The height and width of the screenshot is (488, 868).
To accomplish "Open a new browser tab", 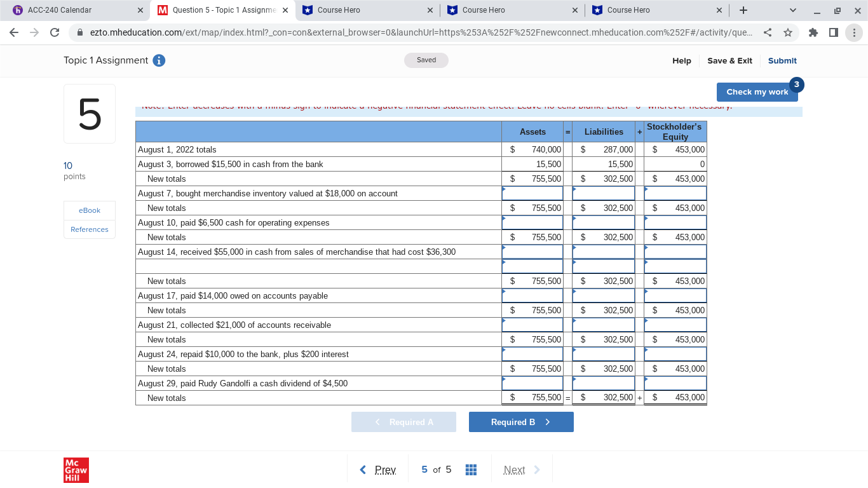I will coord(743,10).
